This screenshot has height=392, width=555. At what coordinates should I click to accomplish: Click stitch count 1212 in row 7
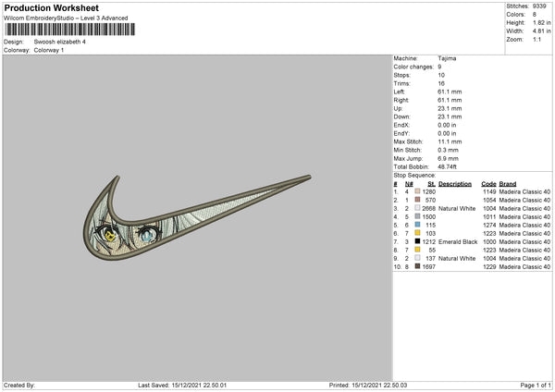429,241
